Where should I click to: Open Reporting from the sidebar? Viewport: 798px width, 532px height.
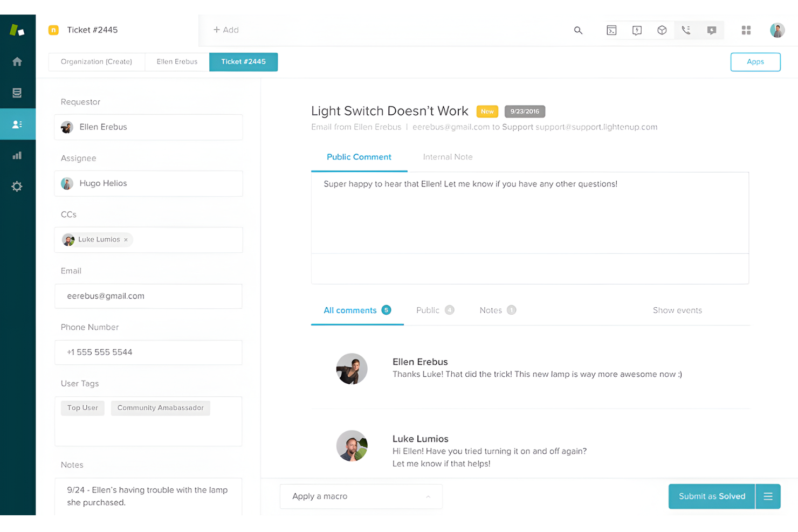17,155
